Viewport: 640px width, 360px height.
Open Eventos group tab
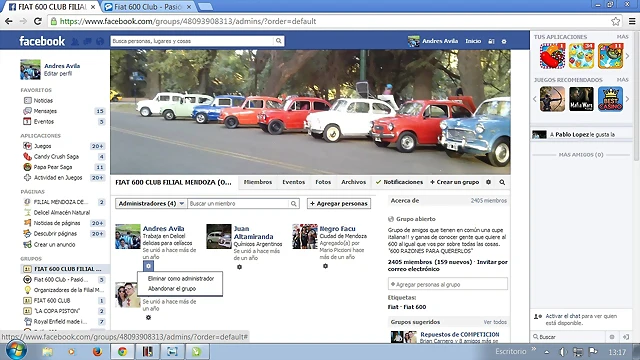coord(293,182)
